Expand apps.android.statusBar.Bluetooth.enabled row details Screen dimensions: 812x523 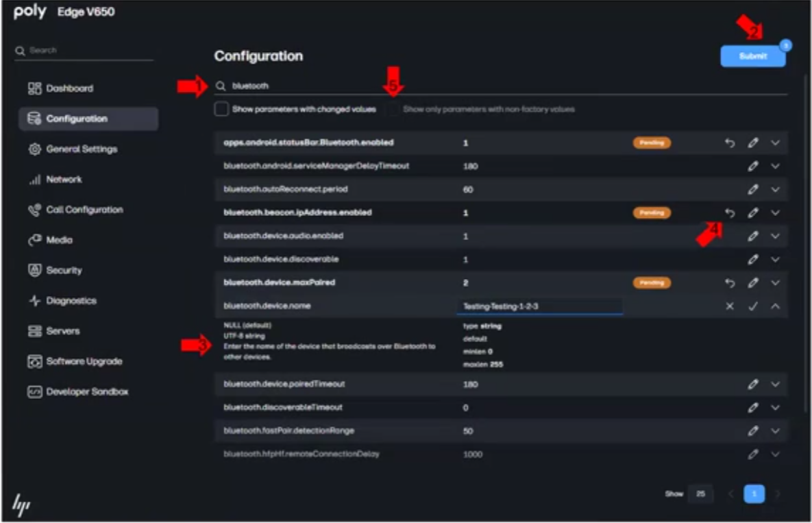click(x=775, y=143)
